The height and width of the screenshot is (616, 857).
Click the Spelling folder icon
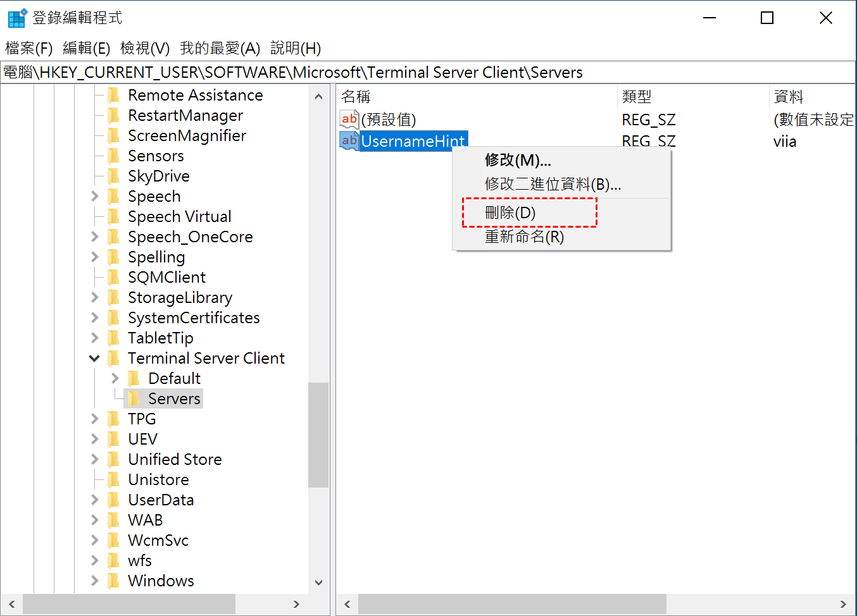tap(114, 257)
